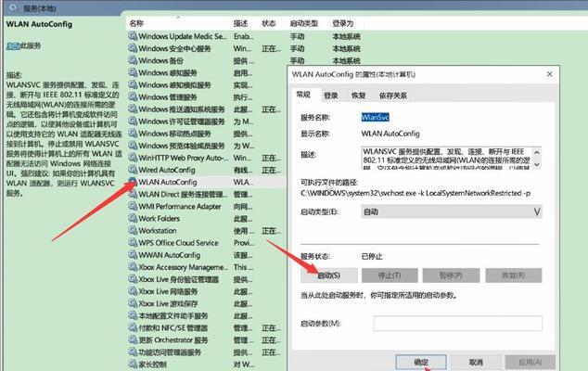This screenshot has width=588, height=371.
Task: Click gear icon beside Windows 备份
Action: [133, 60]
